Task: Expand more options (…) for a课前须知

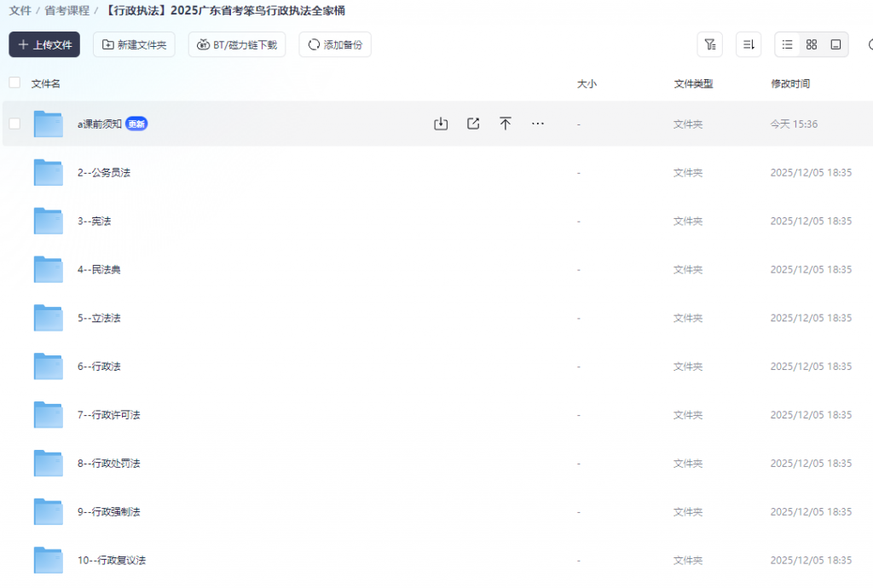Action: [538, 124]
